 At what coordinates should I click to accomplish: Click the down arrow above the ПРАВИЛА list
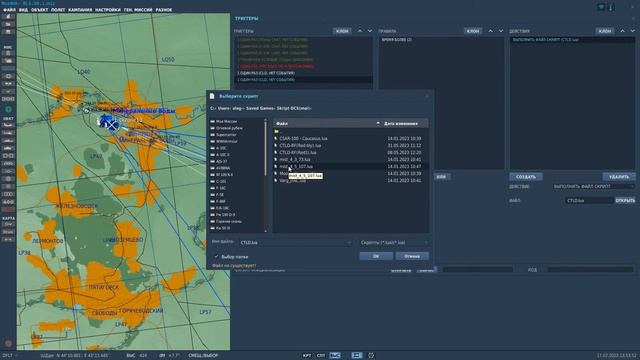click(x=501, y=31)
